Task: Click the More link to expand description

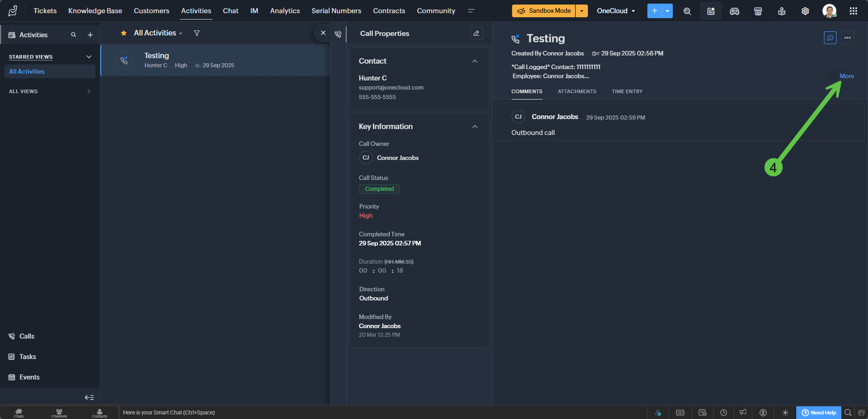Action: point(846,76)
